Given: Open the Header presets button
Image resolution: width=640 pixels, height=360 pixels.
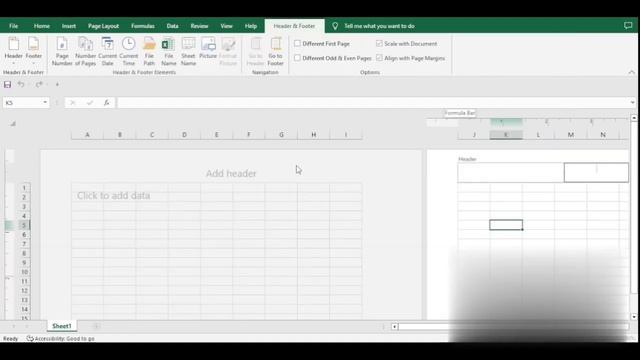Looking at the screenshot, I should [x=13, y=51].
